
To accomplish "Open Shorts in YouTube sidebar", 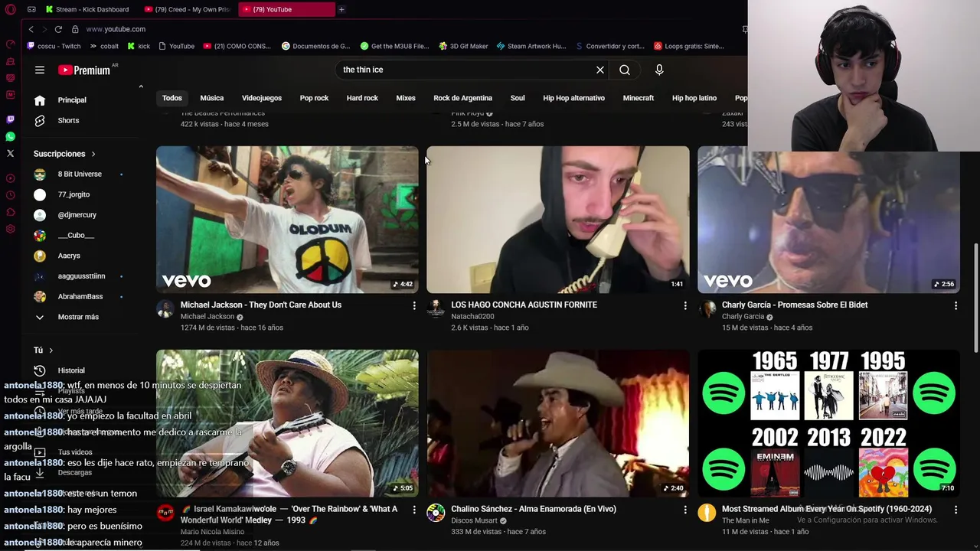I will pyautogui.click(x=68, y=120).
